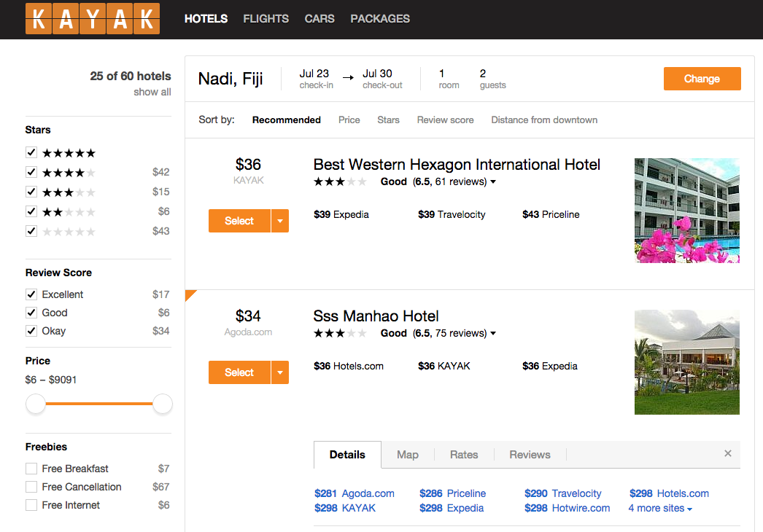Open the $298 Hotwire.com offer
The width and height of the screenshot is (763, 532).
[x=568, y=508]
